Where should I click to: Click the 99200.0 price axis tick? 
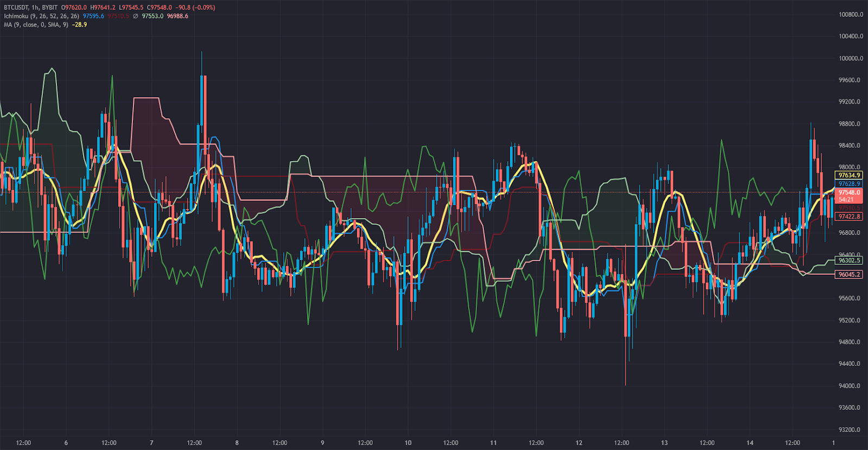851,102
